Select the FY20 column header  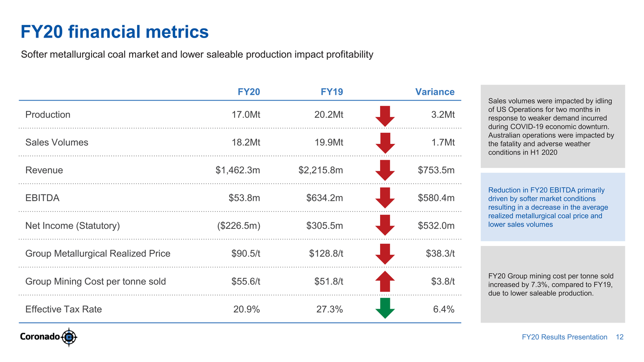(249, 92)
